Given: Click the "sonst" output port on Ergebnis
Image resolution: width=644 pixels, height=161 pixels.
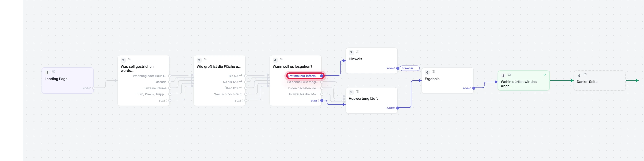Looking at the screenshot, I should pos(474,88).
